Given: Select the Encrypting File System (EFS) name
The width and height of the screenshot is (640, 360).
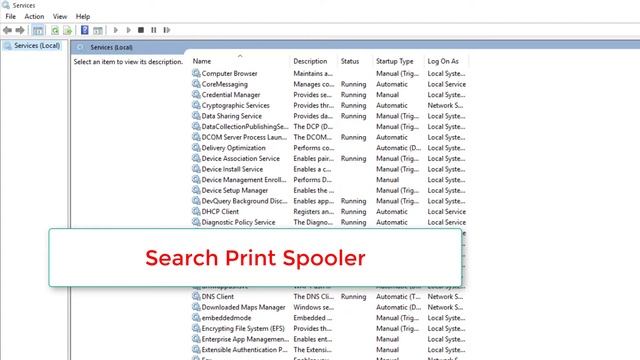Looking at the screenshot, I should coord(243,328).
